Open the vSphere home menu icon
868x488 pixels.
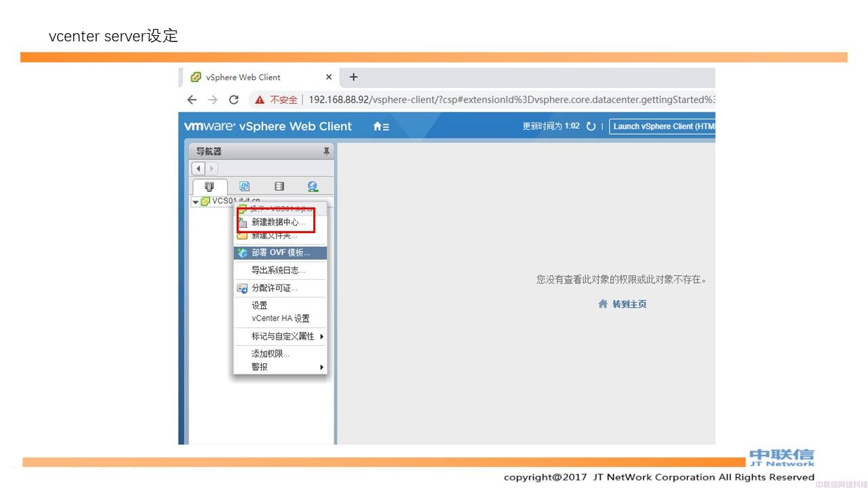click(381, 127)
